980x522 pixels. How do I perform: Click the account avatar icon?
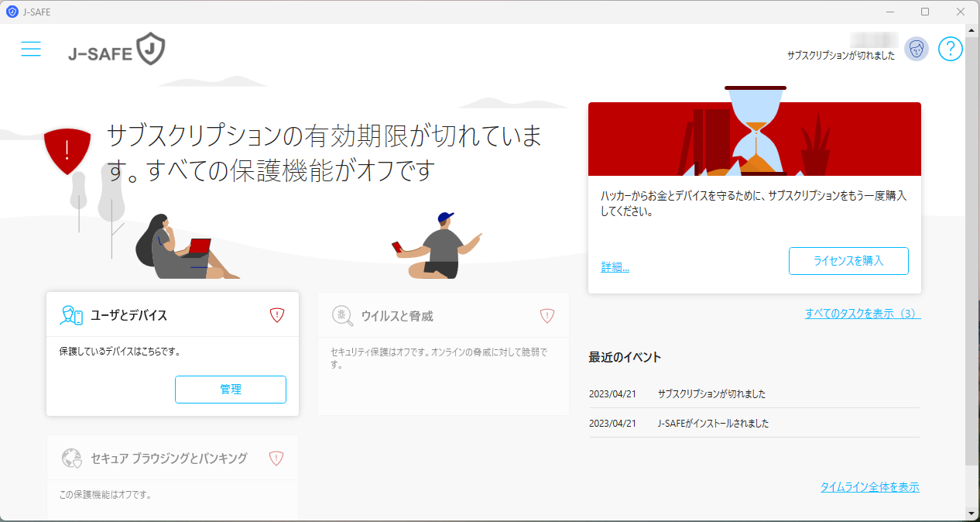(x=916, y=49)
